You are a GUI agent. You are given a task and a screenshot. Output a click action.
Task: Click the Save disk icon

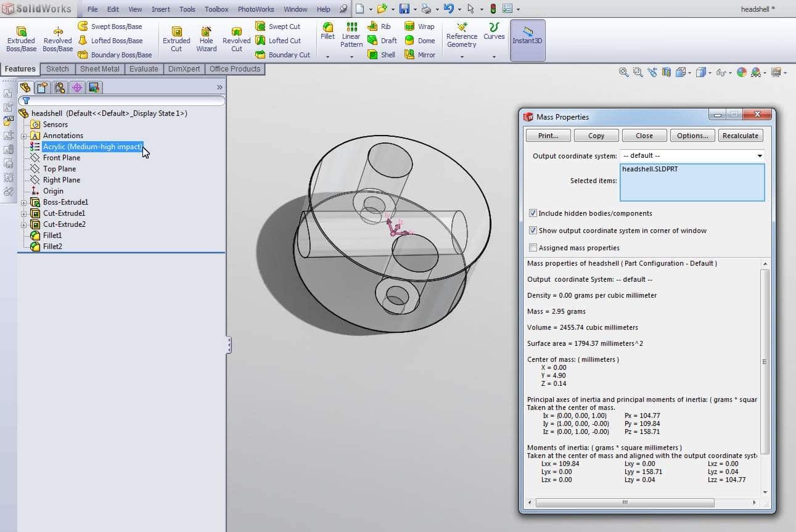tap(404, 9)
